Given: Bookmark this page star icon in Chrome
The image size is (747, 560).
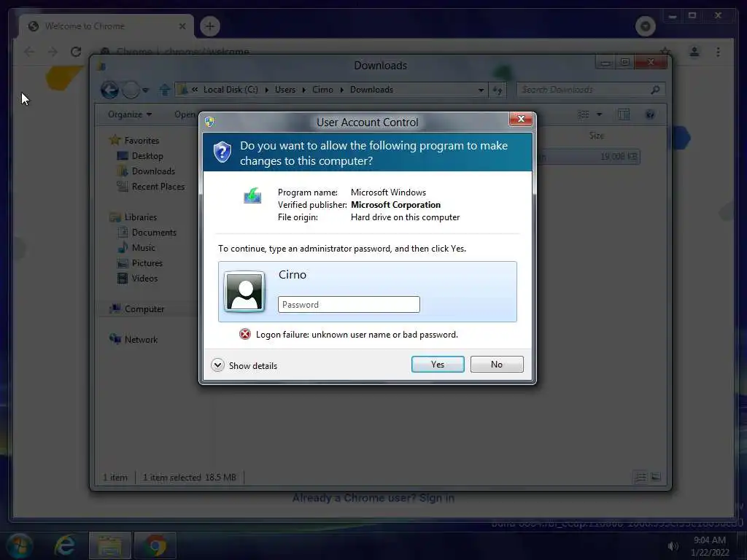Looking at the screenshot, I should click(x=665, y=50).
